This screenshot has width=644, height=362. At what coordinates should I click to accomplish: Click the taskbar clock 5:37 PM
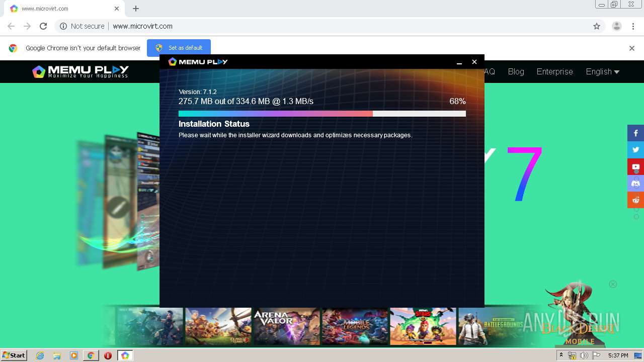(x=618, y=355)
